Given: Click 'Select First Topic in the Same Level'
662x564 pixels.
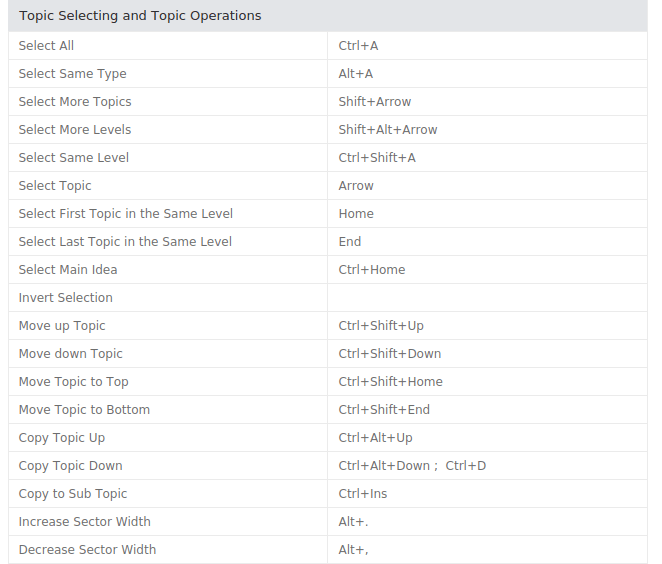Looking at the screenshot, I should tap(126, 214).
